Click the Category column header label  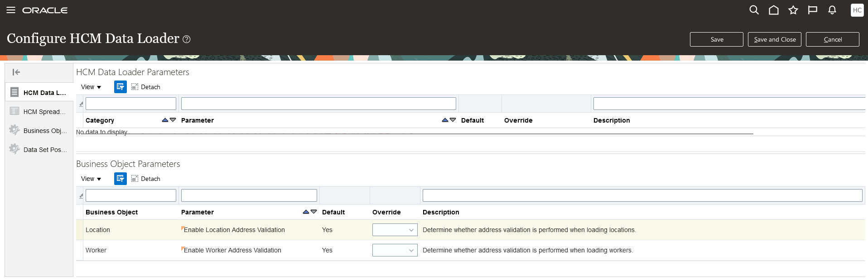click(100, 120)
